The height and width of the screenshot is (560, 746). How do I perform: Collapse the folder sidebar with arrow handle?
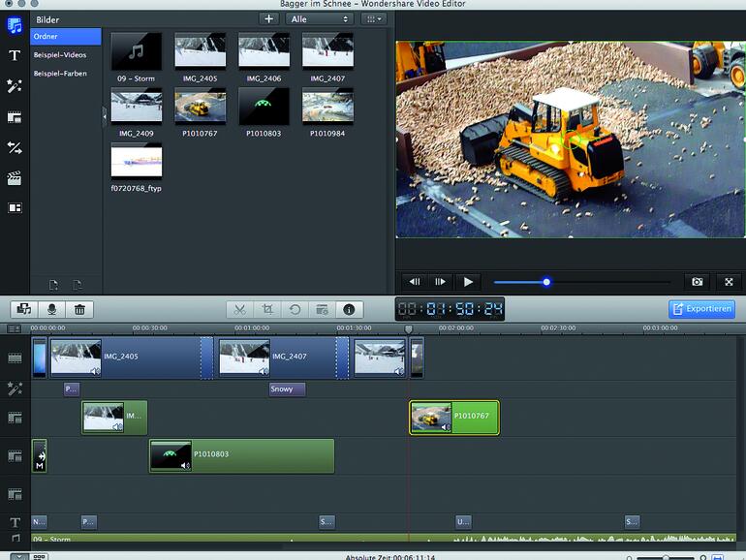click(104, 115)
